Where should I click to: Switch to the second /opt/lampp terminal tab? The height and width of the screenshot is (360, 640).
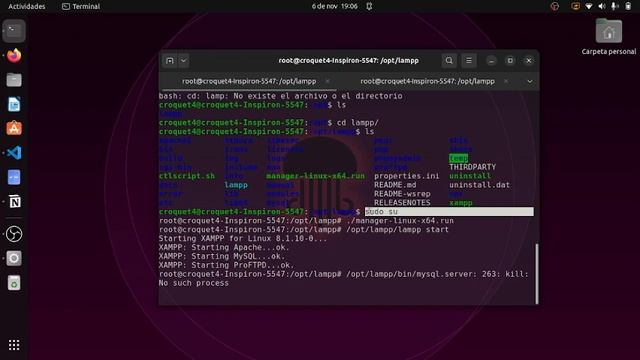click(x=427, y=81)
